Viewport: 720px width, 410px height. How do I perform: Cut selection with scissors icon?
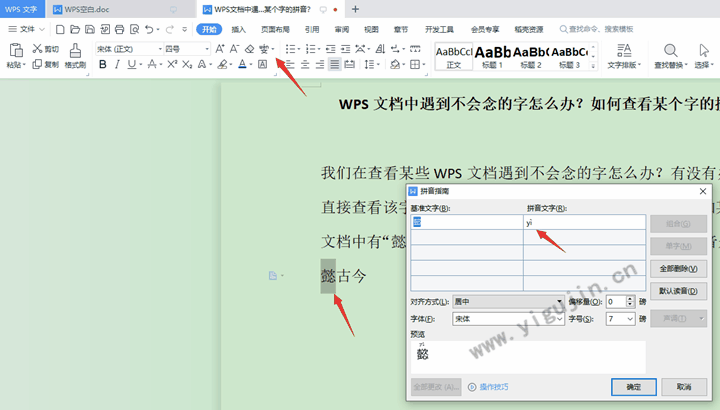click(x=37, y=49)
